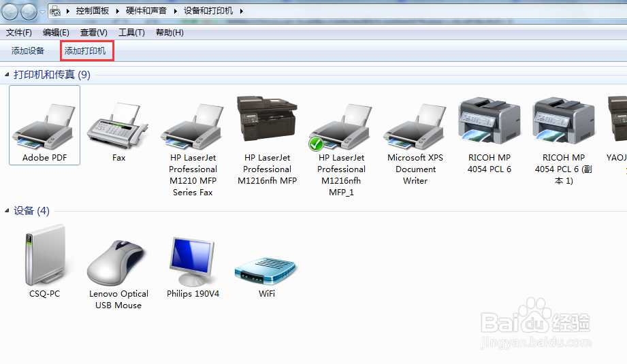The height and width of the screenshot is (364, 627).
Task: Click the Back navigation arrow button
Action: 10,11
